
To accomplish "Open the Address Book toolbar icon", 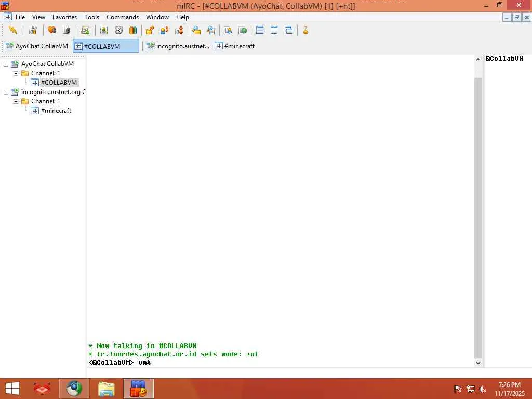I will tap(104, 30).
